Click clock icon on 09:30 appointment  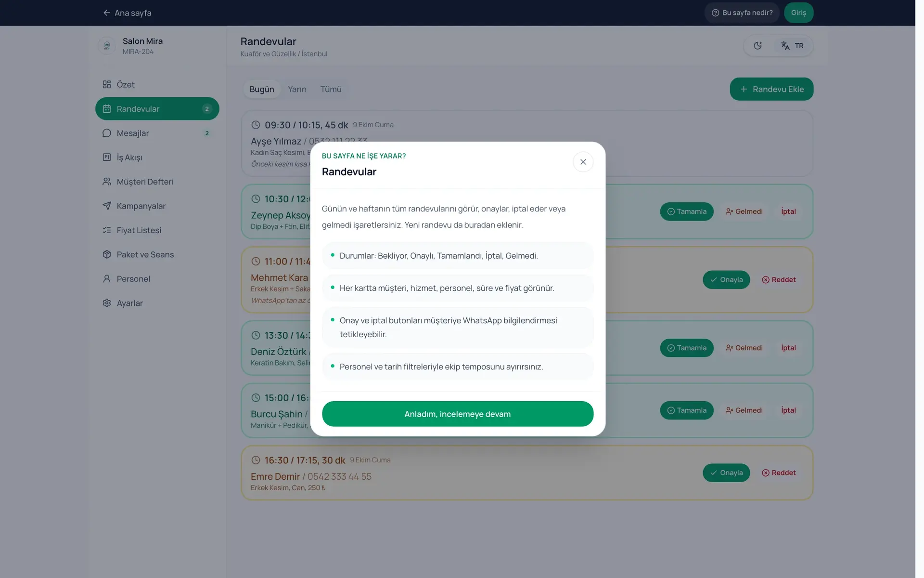256,125
